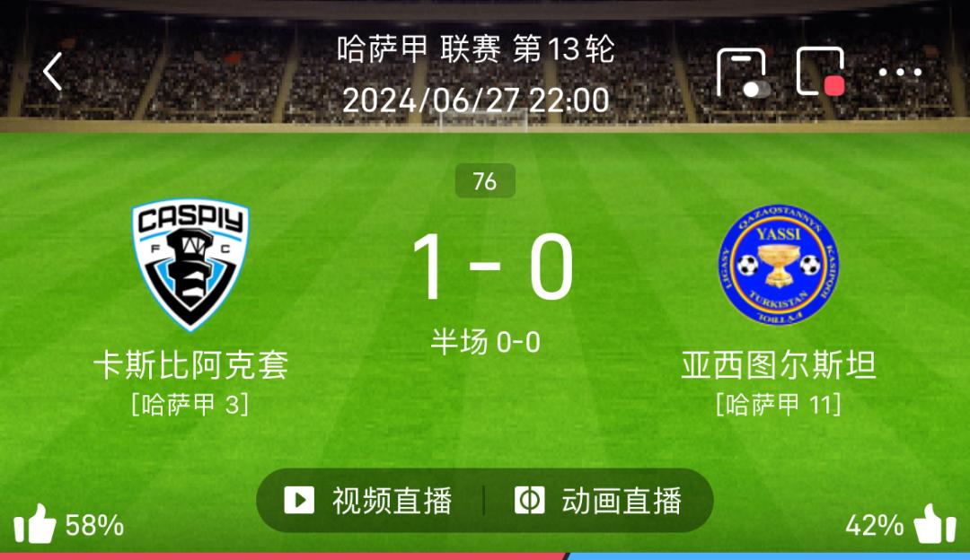Tap the animation pitch icon
Screen dimensions: 970x560
(529, 500)
